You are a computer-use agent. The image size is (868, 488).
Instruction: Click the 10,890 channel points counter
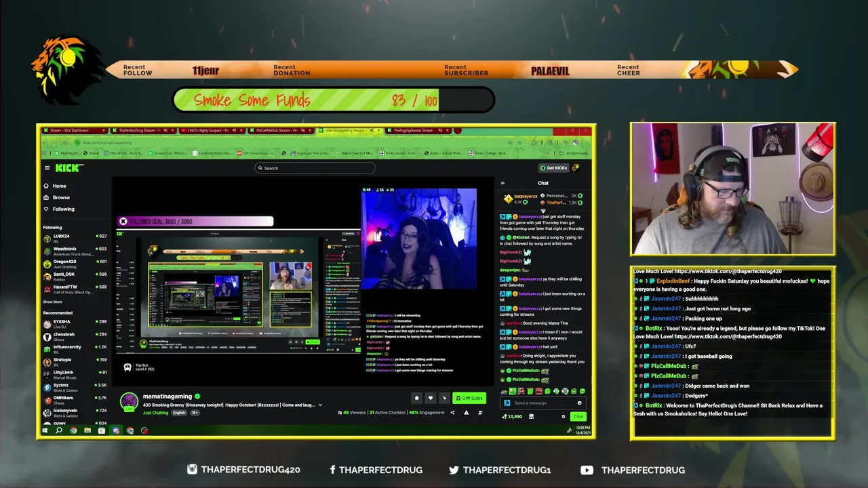pyautogui.click(x=512, y=416)
